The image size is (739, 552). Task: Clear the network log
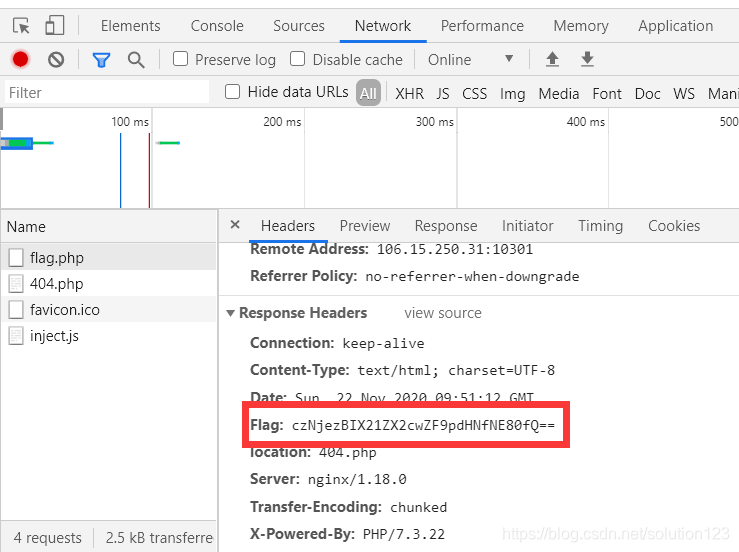pyautogui.click(x=56, y=59)
